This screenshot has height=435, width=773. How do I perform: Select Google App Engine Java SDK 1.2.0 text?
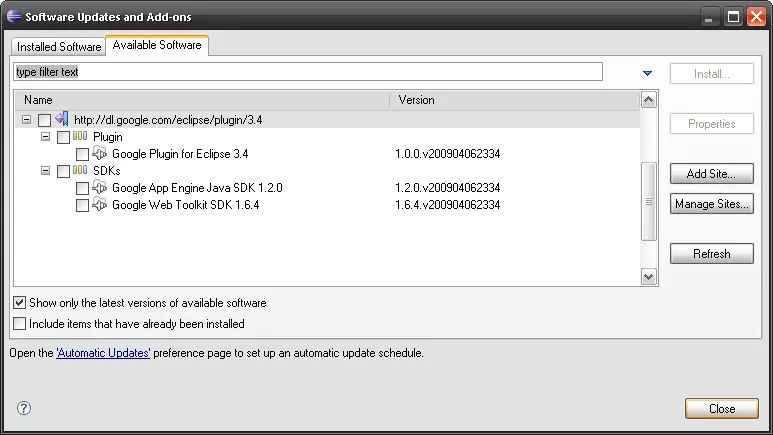click(x=197, y=187)
